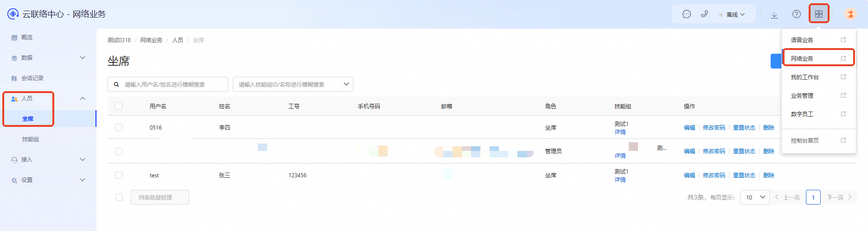Image resolution: width=868 pixels, height=231 pixels.
Task: Open the app grid switcher icon
Action: (x=819, y=14)
